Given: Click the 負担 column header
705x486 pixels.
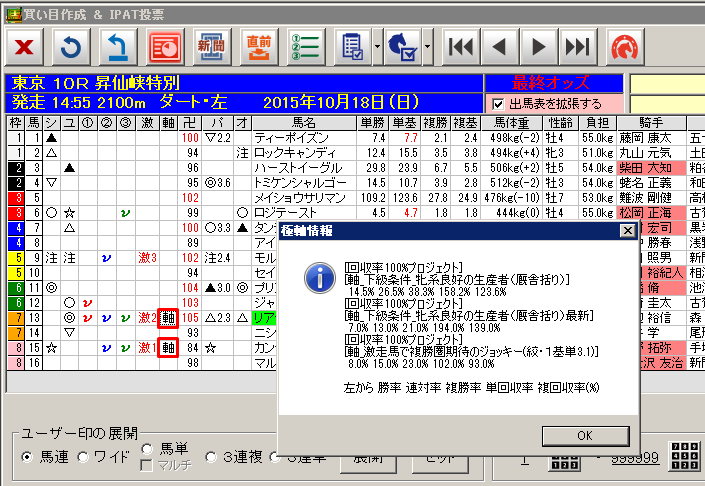Looking at the screenshot, I should click(597, 122).
